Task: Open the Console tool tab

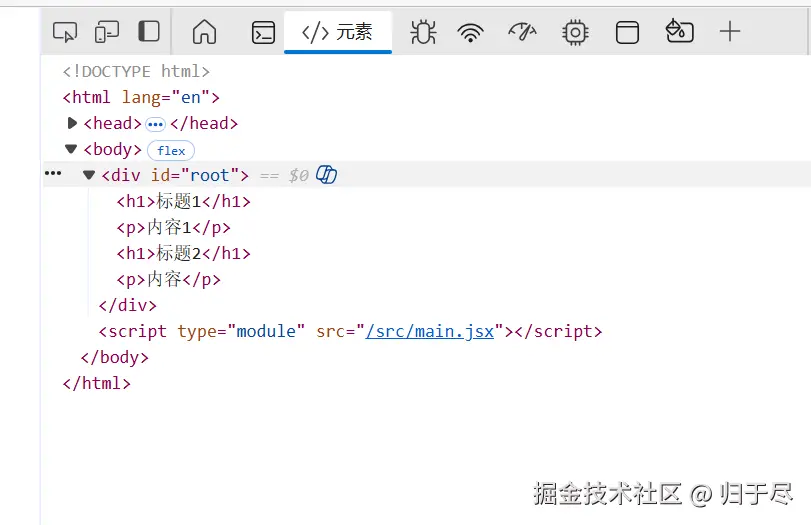Action: (263, 33)
